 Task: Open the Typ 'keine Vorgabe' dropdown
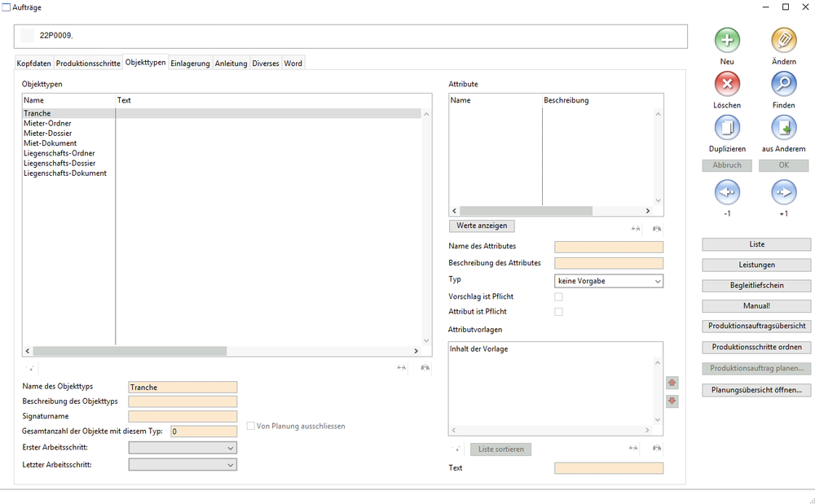[608, 281]
